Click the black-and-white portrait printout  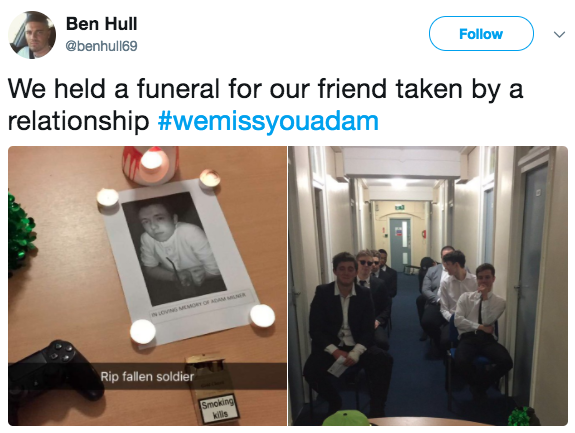pos(174,249)
